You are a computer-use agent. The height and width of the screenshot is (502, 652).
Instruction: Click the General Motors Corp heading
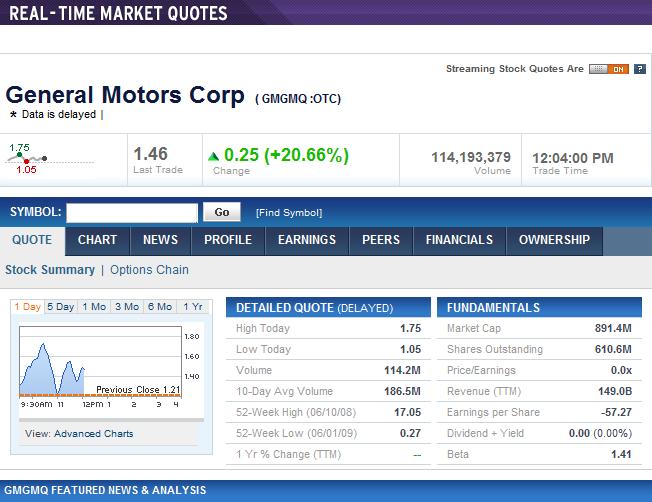(x=125, y=95)
